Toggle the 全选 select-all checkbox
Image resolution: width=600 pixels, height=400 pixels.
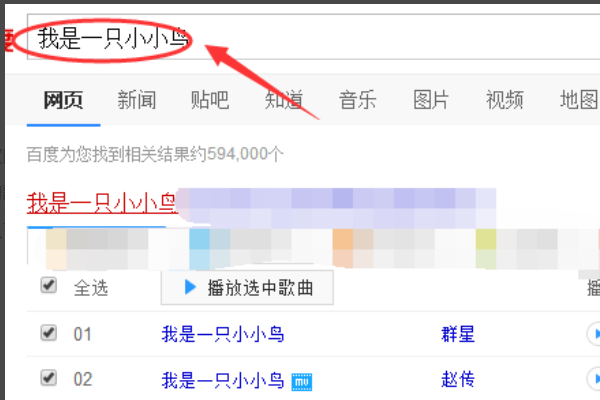tap(48, 287)
